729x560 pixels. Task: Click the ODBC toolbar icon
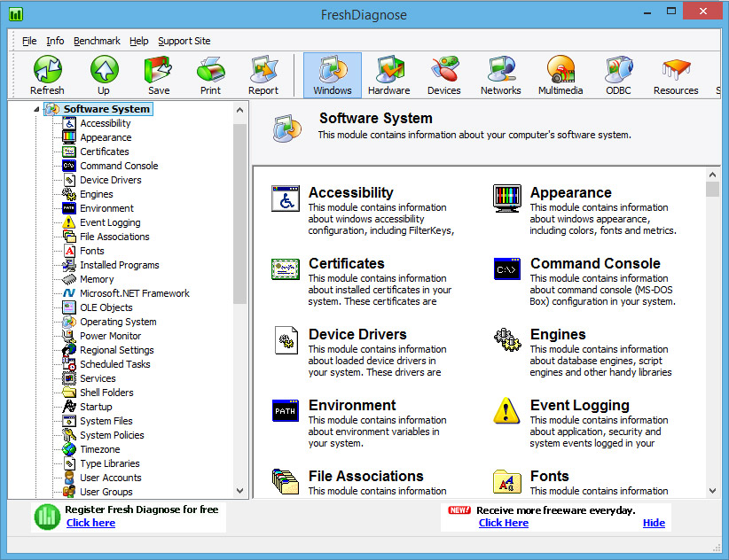coord(618,70)
